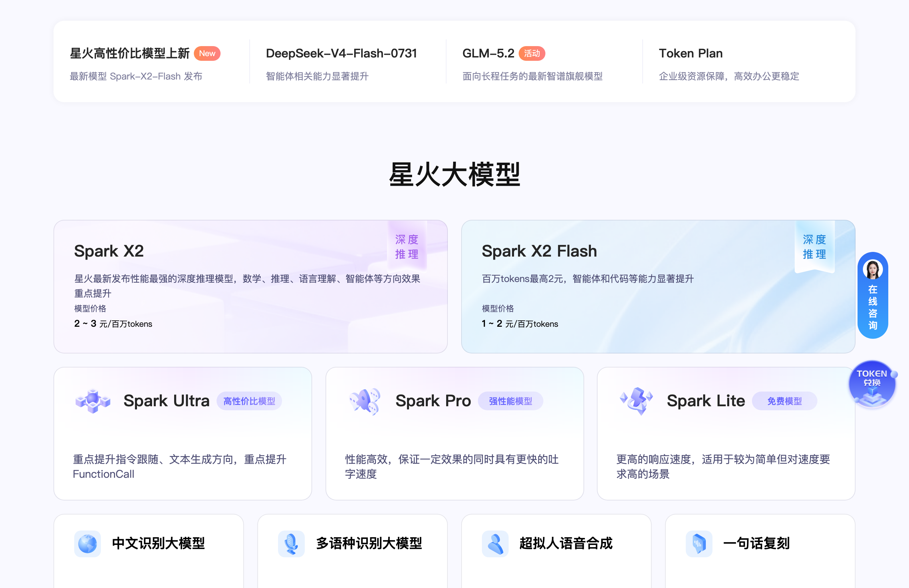909x588 pixels.
Task: Open the TOKEN 兑换 floating badge
Action: [872, 384]
